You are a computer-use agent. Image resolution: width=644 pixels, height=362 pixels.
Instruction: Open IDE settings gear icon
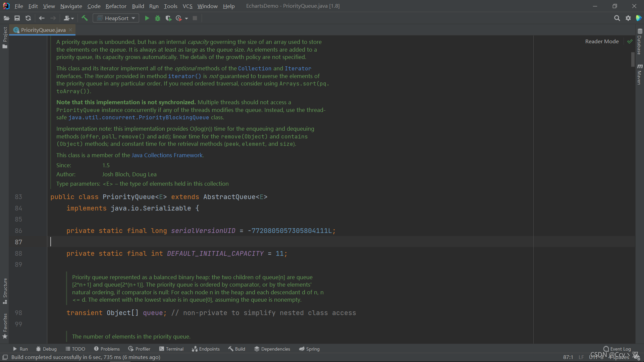(628, 18)
